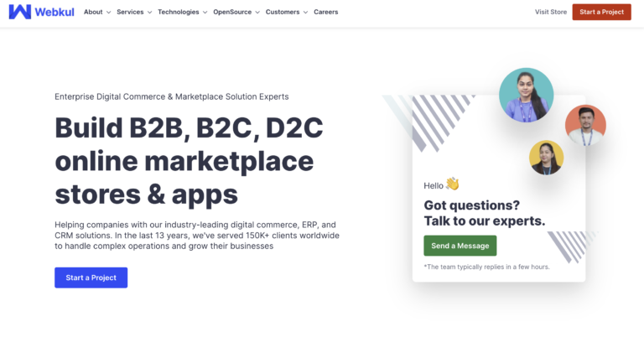Expand the Services dropdown chevron
644x358 pixels.
[149, 13]
